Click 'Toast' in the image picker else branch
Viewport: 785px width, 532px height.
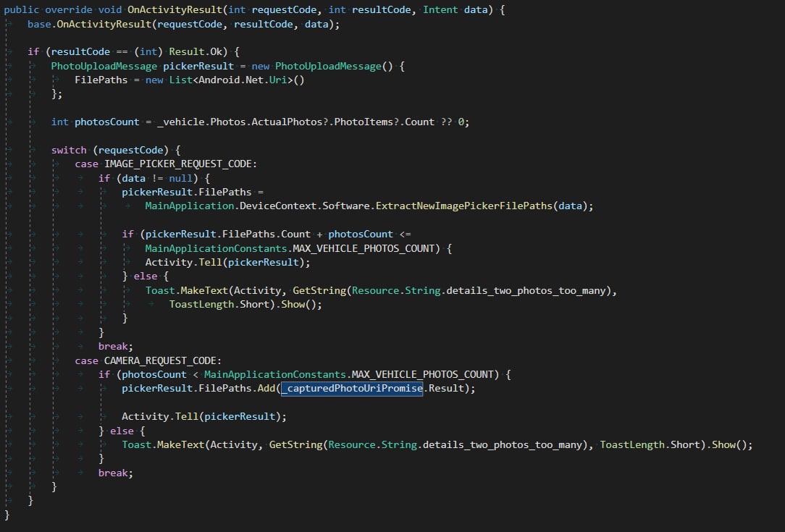pyautogui.click(x=160, y=290)
